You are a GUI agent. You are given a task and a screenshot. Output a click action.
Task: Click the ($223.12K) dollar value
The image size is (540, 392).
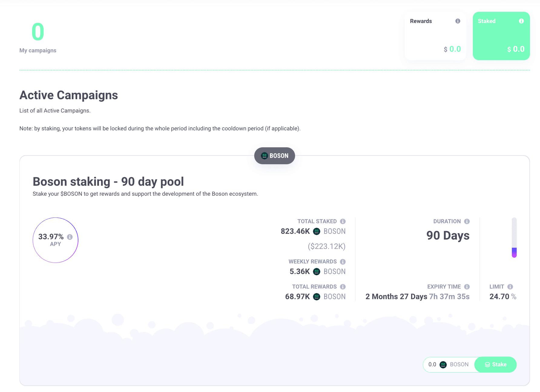(327, 247)
